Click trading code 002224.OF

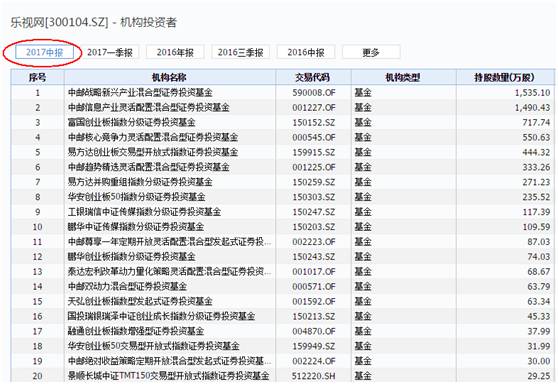314,361
